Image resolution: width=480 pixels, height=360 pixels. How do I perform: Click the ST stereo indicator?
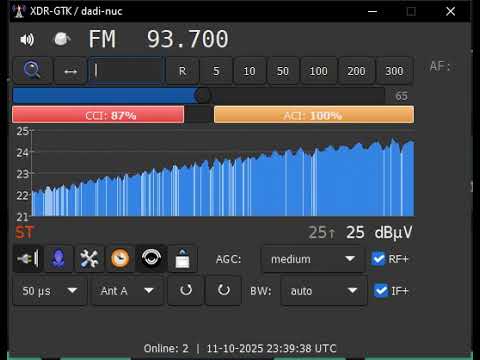(x=25, y=232)
